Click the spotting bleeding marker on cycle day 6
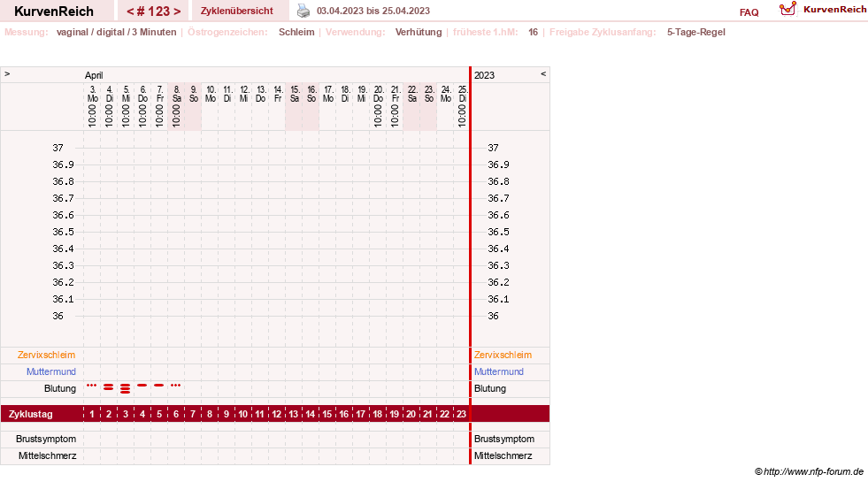This screenshot has height=482, width=868. click(175, 385)
